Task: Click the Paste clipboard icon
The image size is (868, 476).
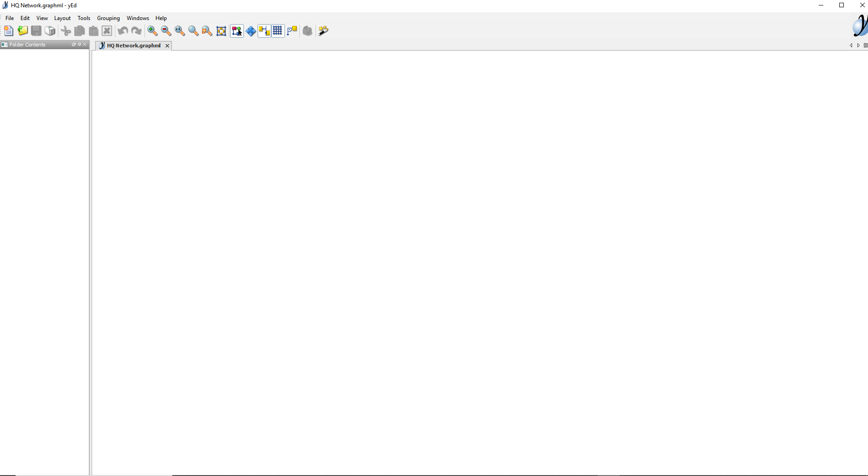Action: coord(93,31)
